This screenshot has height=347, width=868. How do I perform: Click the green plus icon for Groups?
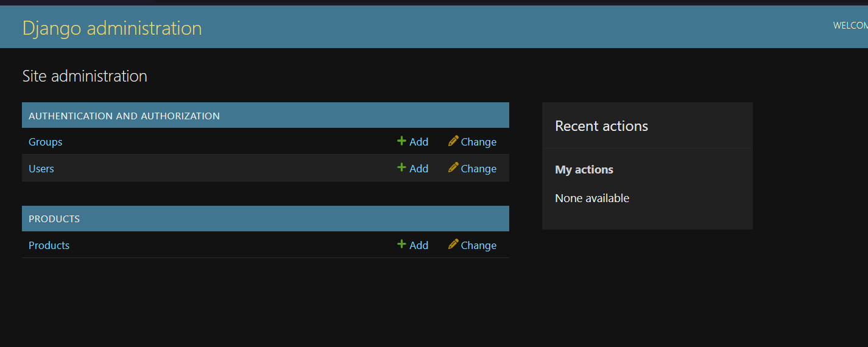click(401, 141)
